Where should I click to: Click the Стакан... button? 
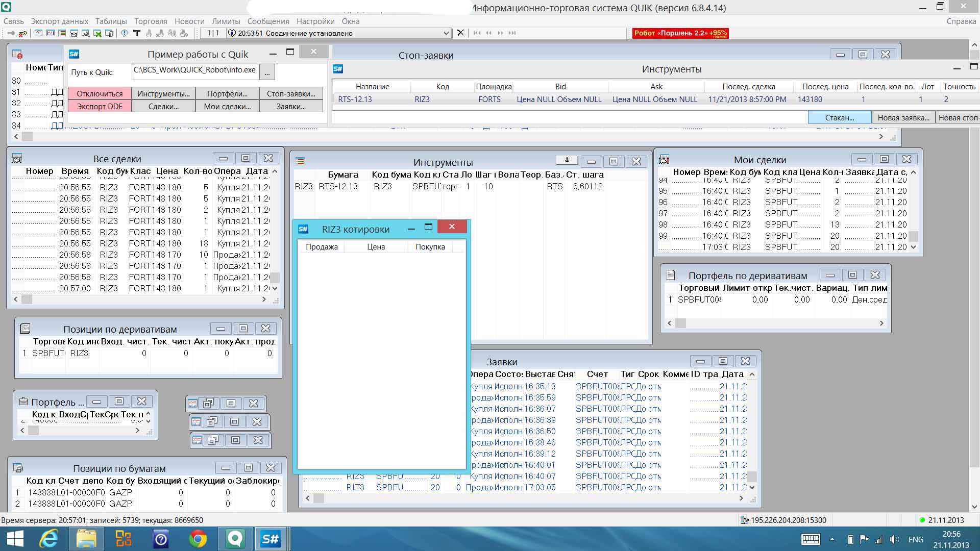pos(840,117)
